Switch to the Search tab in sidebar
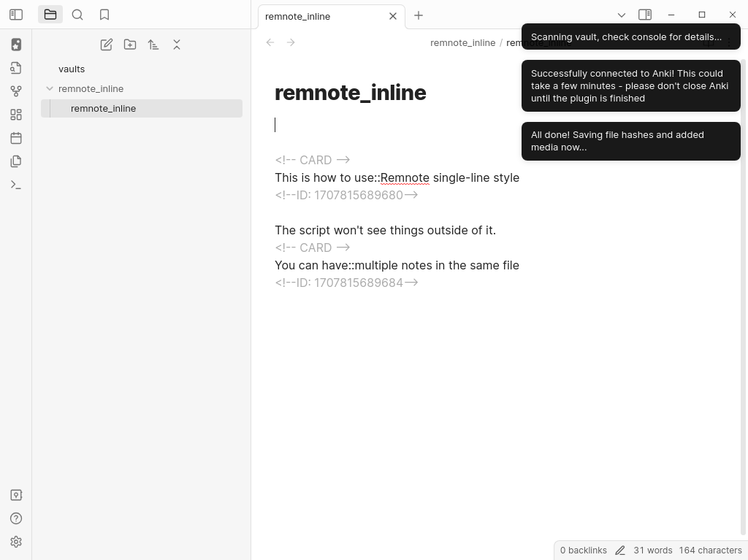The height and width of the screenshot is (560, 748). (x=77, y=15)
